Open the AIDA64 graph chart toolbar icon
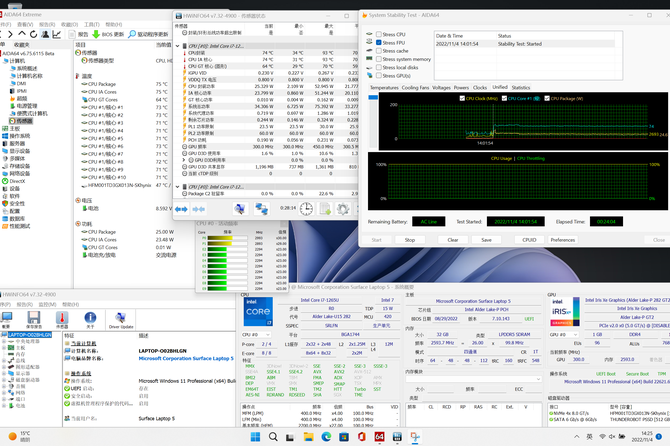670x446 pixels. [x=56, y=34]
